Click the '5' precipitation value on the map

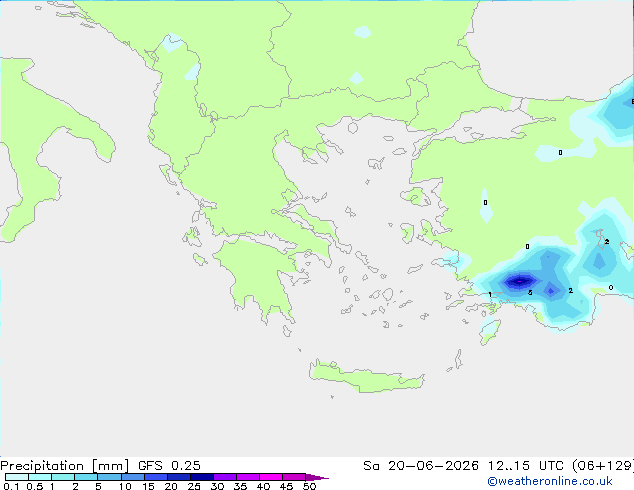point(530,292)
